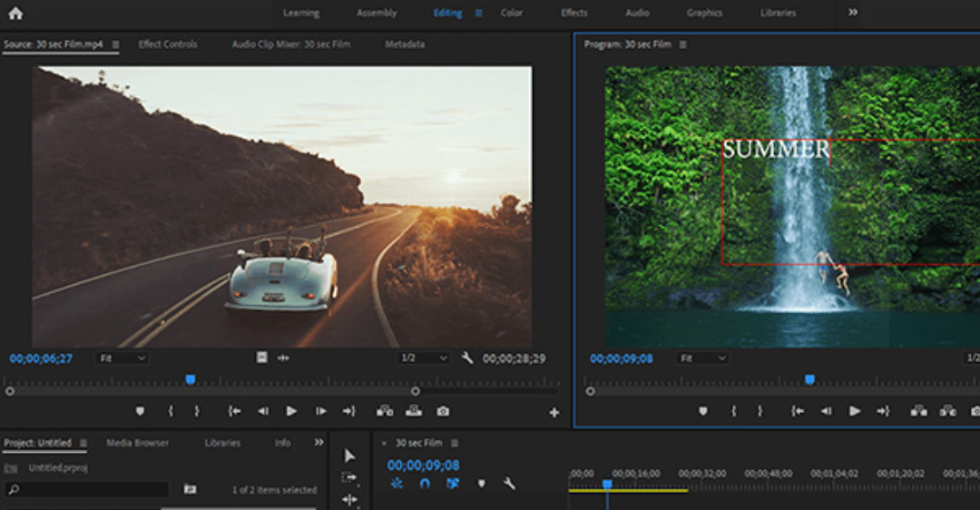This screenshot has width=980, height=510.
Task: Open the Editing workspace menu icon
Action: (479, 13)
